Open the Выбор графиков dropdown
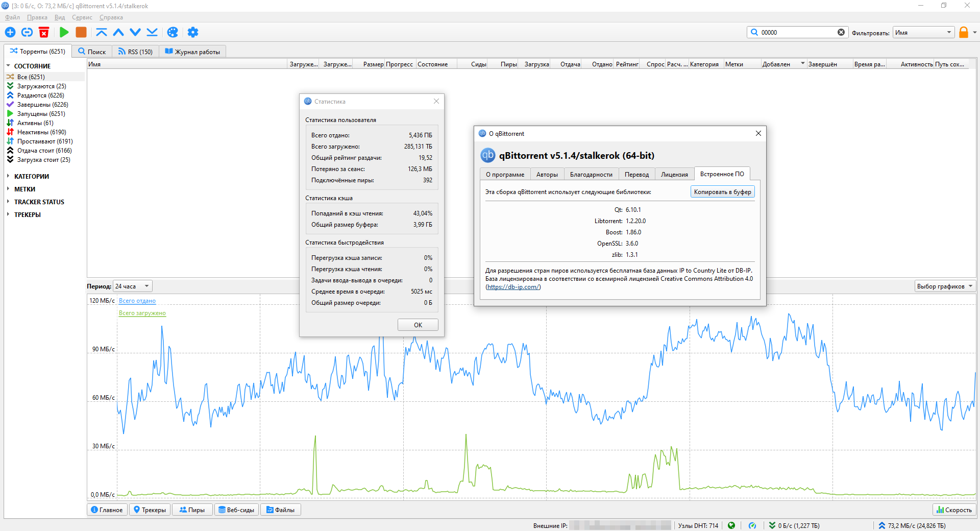 click(944, 286)
